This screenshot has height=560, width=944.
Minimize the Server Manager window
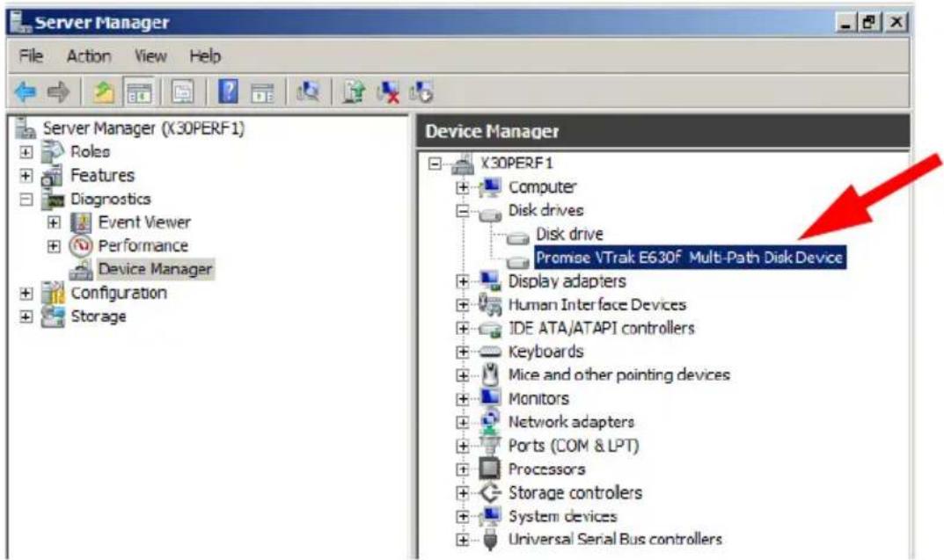(x=848, y=22)
